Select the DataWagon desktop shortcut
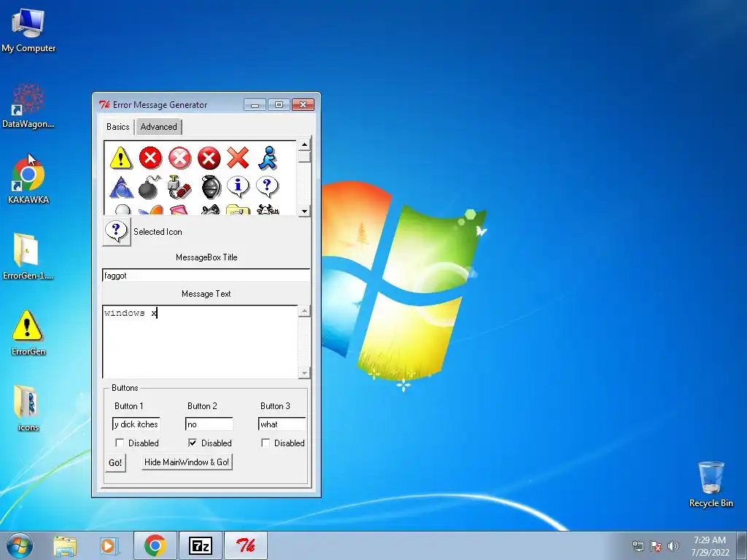Viewport: 747px width, 560px height. (x=28, y=106)
